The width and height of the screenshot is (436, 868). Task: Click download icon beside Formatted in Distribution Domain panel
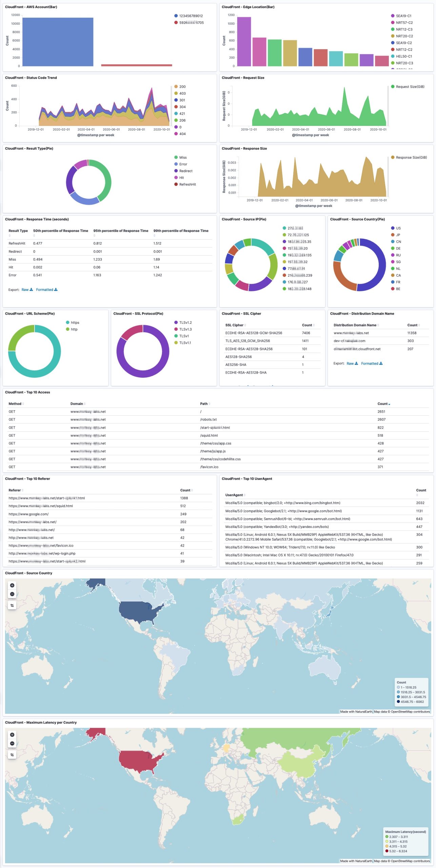381,363
